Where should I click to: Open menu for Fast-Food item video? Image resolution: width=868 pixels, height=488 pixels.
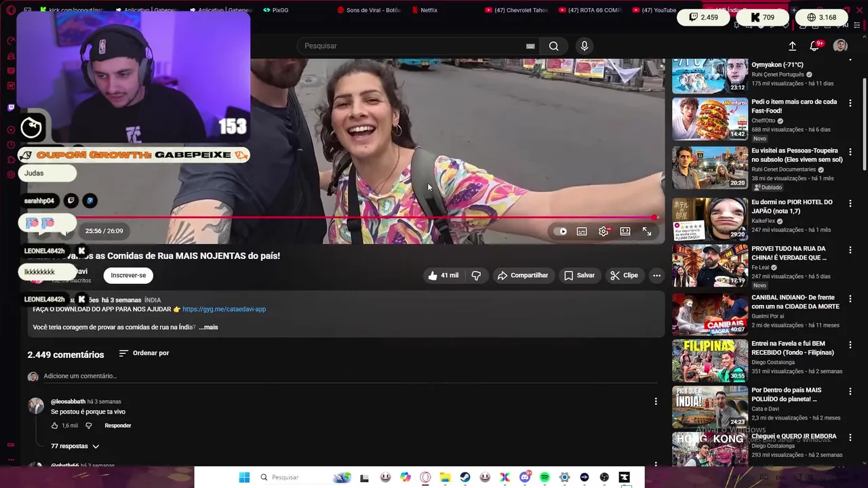tap(850, 103)
